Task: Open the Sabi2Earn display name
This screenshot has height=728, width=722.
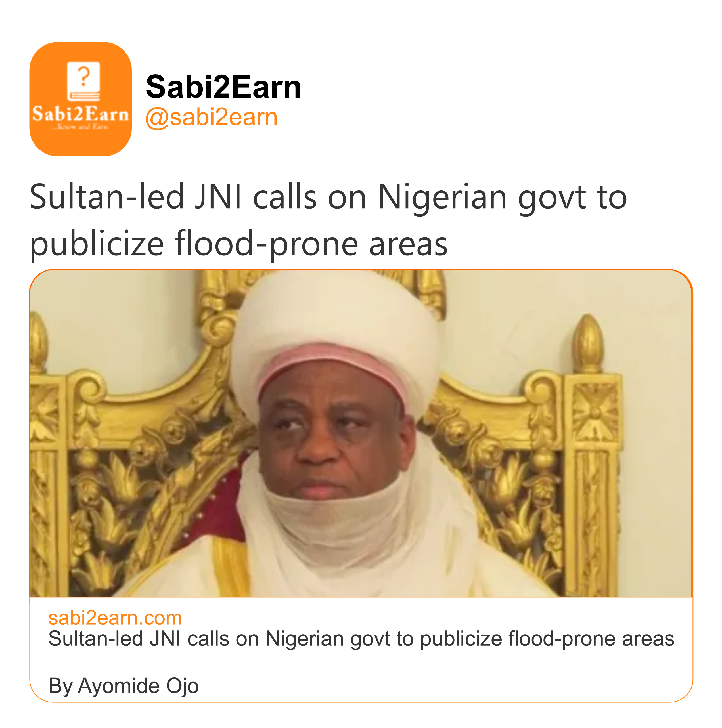Action: coord(223,87)
